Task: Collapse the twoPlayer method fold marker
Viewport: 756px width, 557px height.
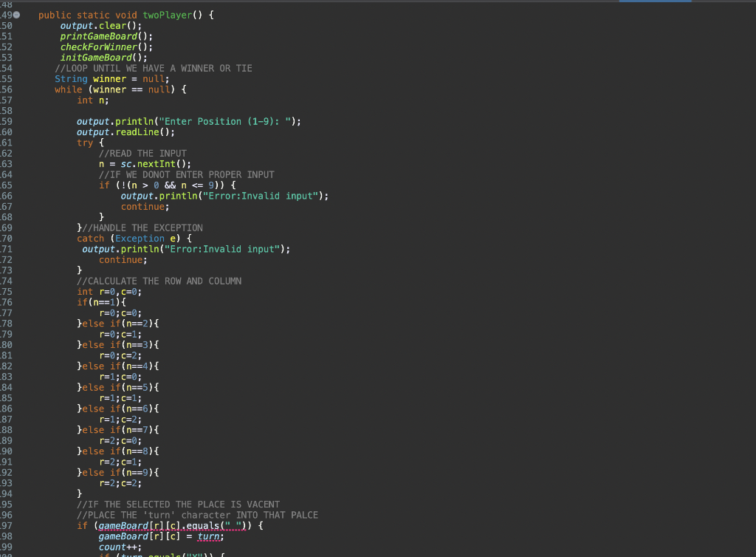Action: [x=16, y=15]
